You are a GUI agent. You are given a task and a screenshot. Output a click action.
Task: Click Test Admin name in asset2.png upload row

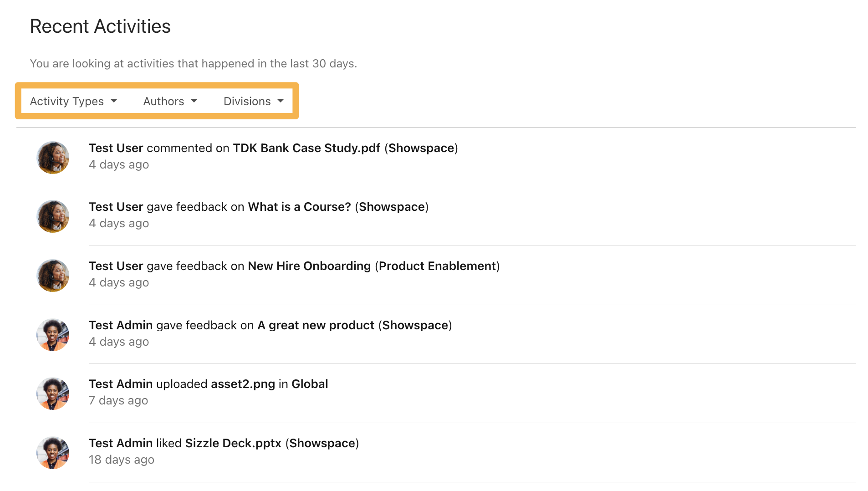(x=121, y=384)
